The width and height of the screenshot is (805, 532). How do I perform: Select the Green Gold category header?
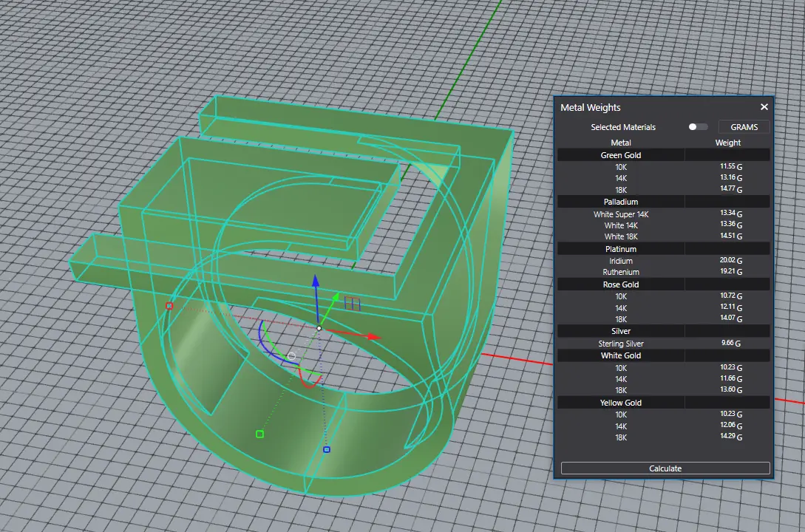click(x=621, y=155)
